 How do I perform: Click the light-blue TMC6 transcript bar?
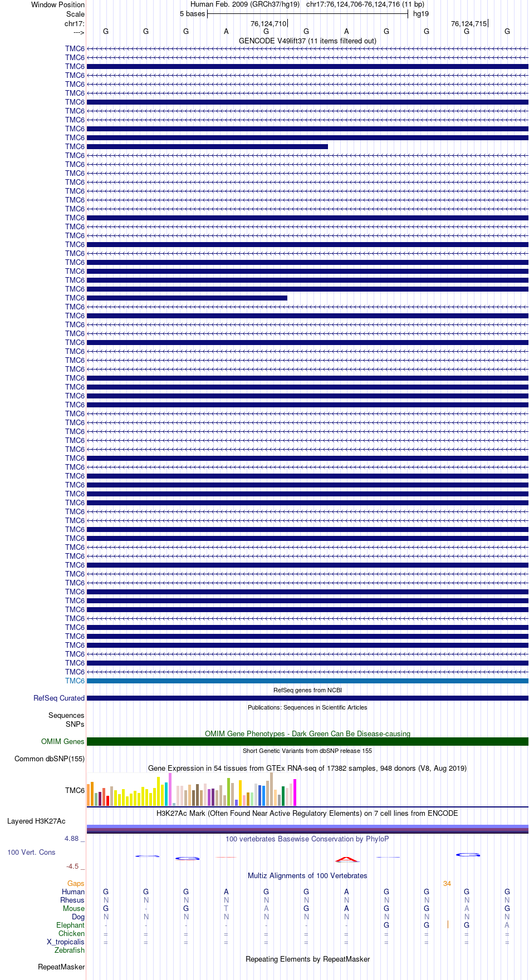[307, 681]
